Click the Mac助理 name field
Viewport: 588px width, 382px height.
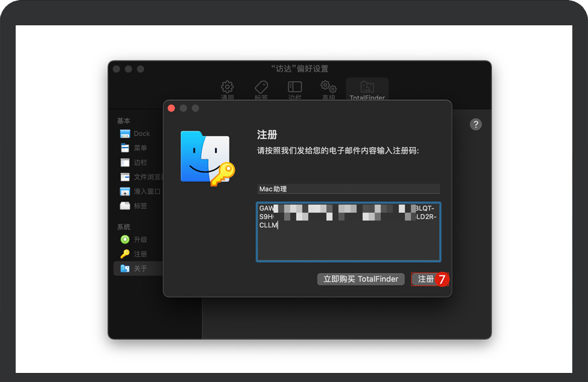[349, 189]
